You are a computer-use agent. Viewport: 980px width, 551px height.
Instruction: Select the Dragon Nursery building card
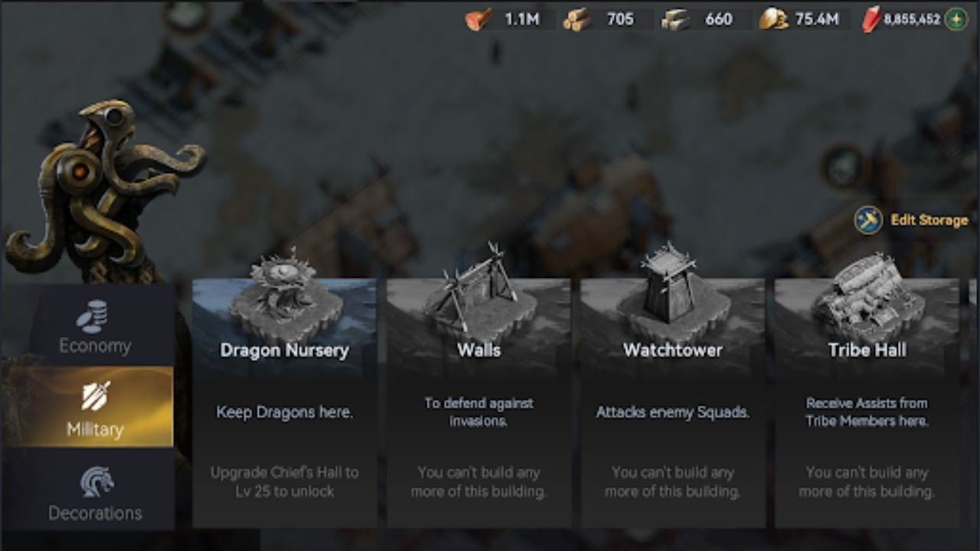(x=284, y=403)
